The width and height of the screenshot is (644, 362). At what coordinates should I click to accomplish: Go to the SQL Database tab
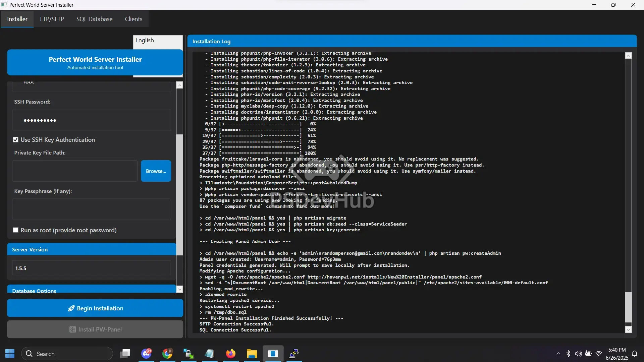point(94,19)
